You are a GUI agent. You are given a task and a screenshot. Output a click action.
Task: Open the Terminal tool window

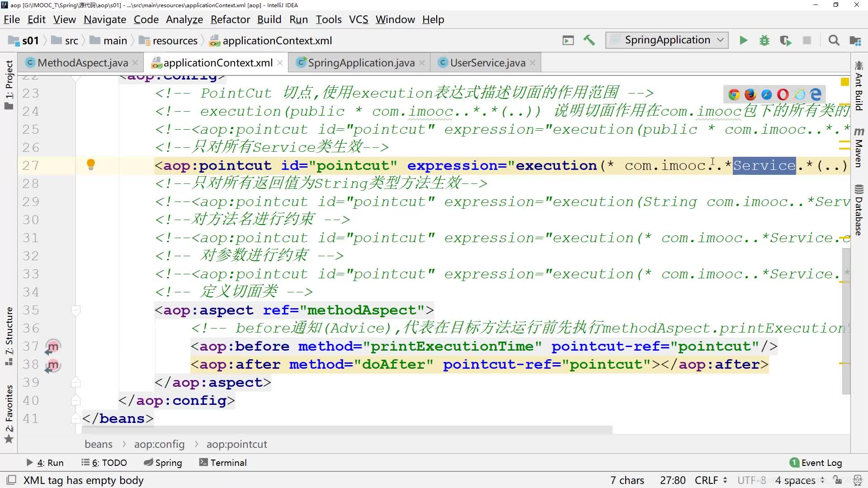223,463
